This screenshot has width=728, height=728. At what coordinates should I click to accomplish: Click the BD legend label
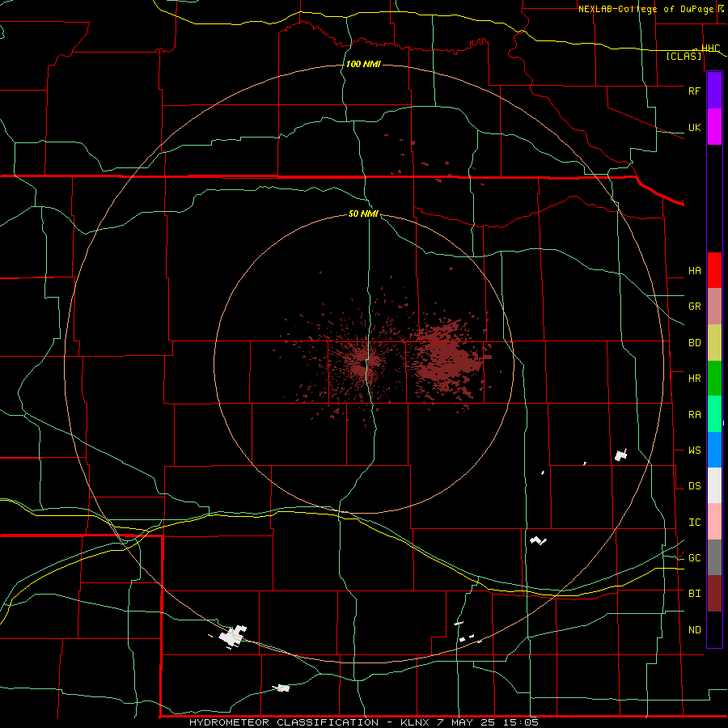[x=694, y=342]
